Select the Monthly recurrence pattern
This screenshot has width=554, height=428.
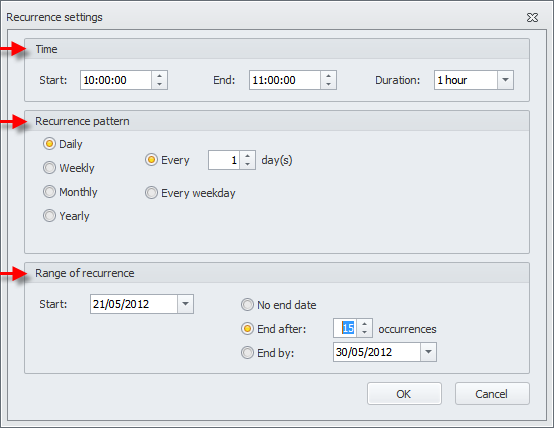(49, 192)
